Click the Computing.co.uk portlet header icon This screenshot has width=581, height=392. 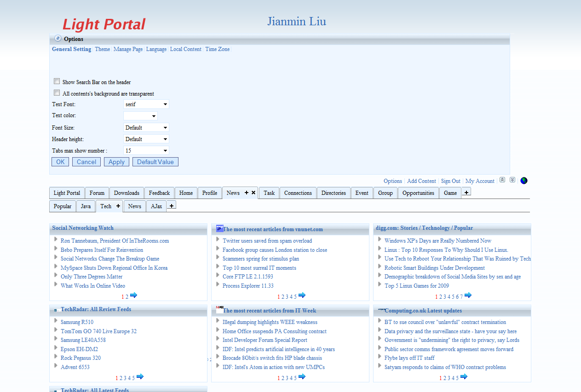click(381, 310)
